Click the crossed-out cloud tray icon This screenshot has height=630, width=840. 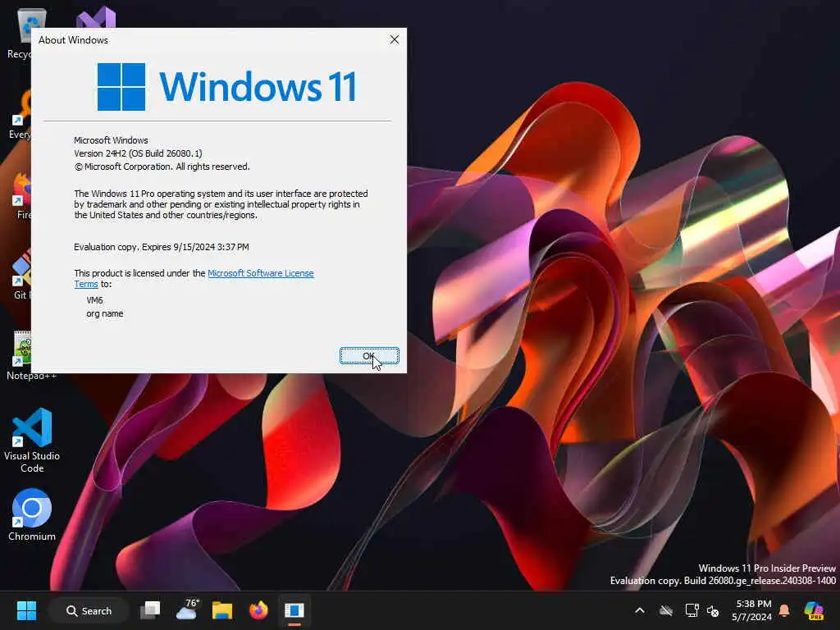[x=666, y=610]
